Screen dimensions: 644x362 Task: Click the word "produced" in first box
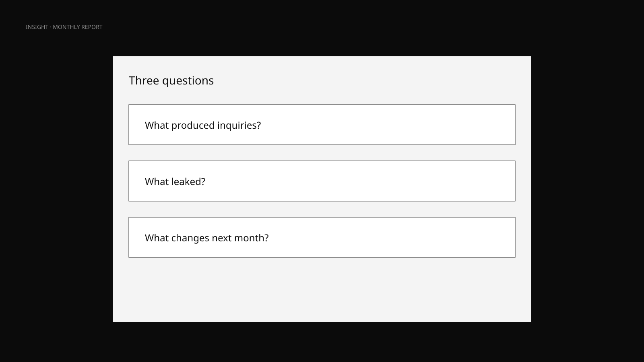pyautogui.click(x=193, y=125)
